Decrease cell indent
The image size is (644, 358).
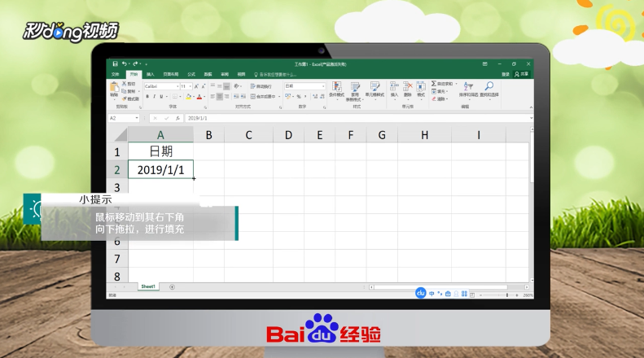[236, 97]
